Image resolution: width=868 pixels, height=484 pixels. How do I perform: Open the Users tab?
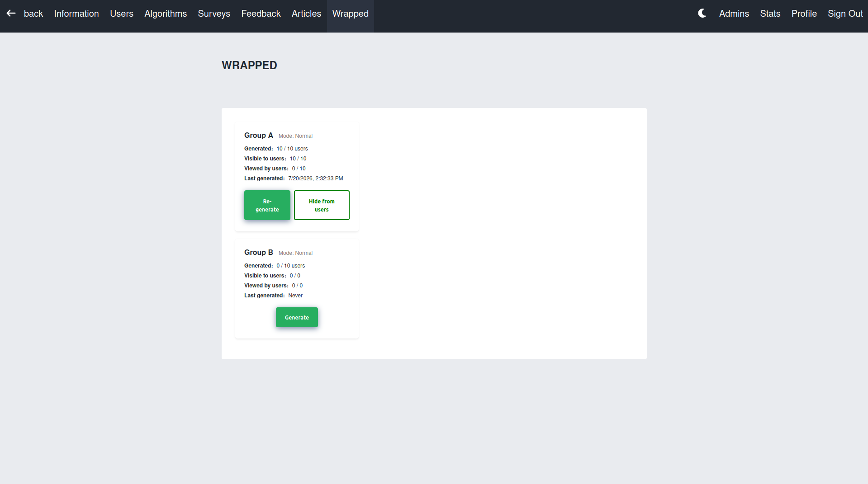[122, 14]
